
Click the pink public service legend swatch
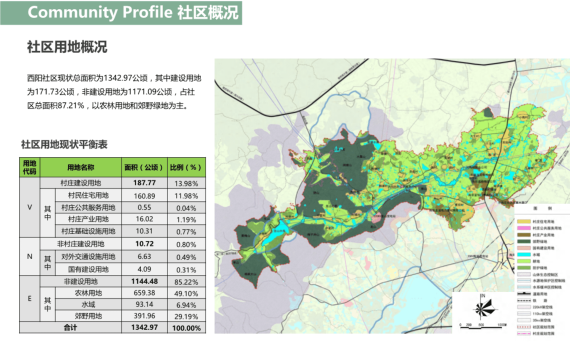click(523, 228)
